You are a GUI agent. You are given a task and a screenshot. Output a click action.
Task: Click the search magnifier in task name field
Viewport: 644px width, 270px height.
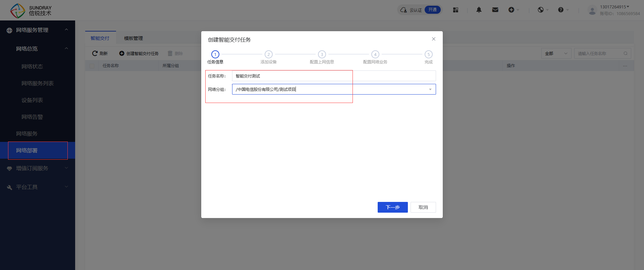pos(626,53)
